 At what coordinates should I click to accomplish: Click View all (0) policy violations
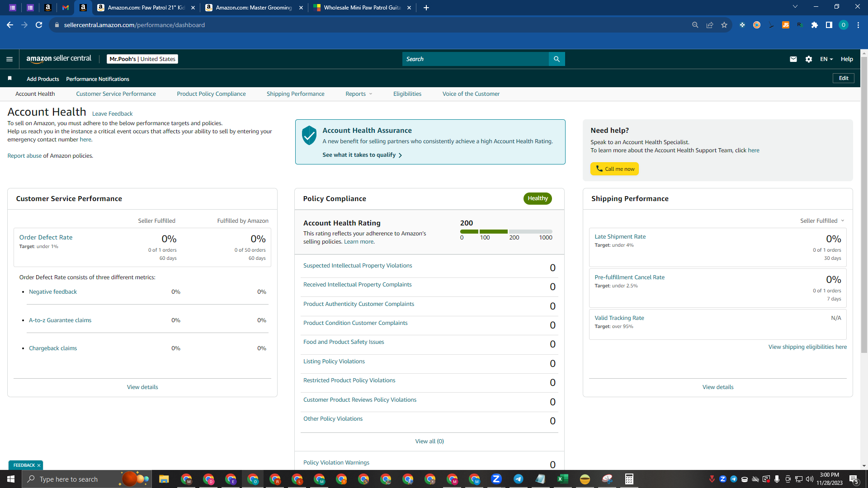429,441
